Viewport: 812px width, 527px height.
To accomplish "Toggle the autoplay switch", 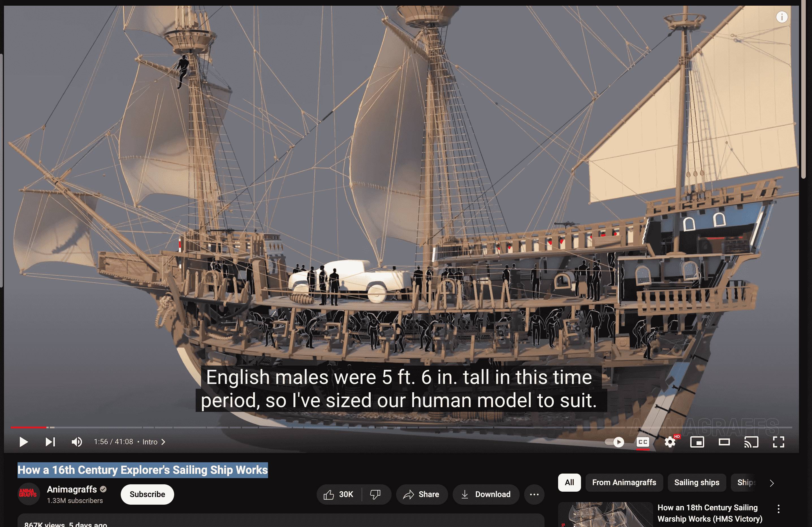I will tap(614, 442).
